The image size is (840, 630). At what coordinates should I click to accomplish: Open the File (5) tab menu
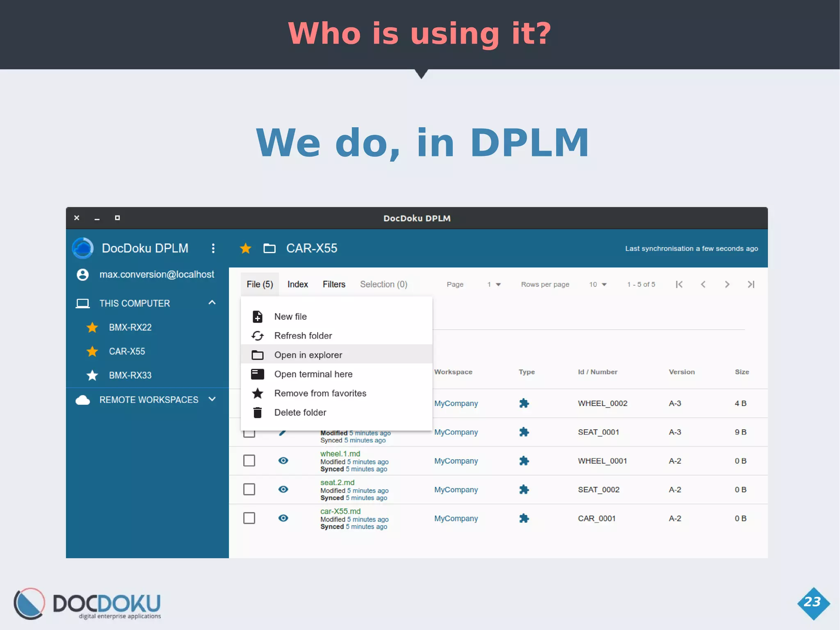260,284
